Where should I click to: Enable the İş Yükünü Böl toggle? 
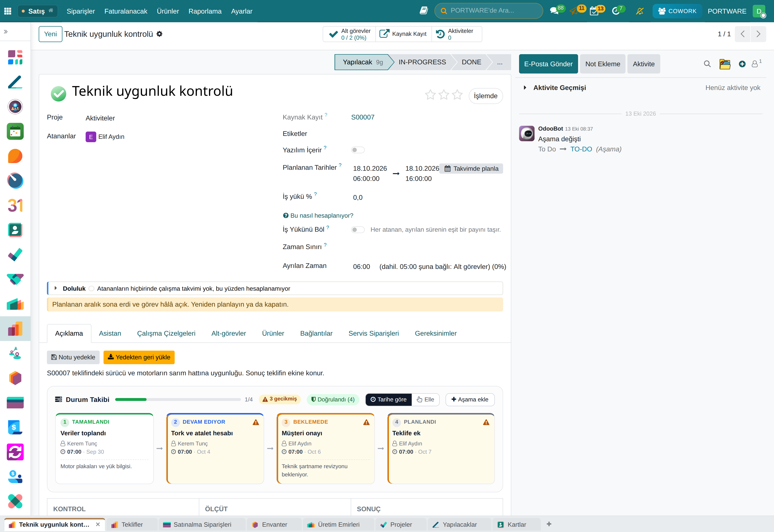(358, 230)
